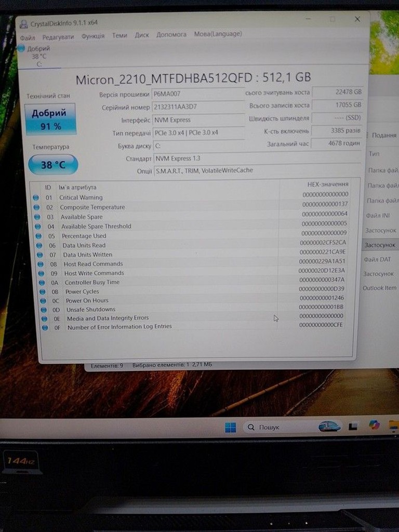Open the Теми menu
Image resolution: width=399 pixels, height=532 pixels.
click(119, 35)
